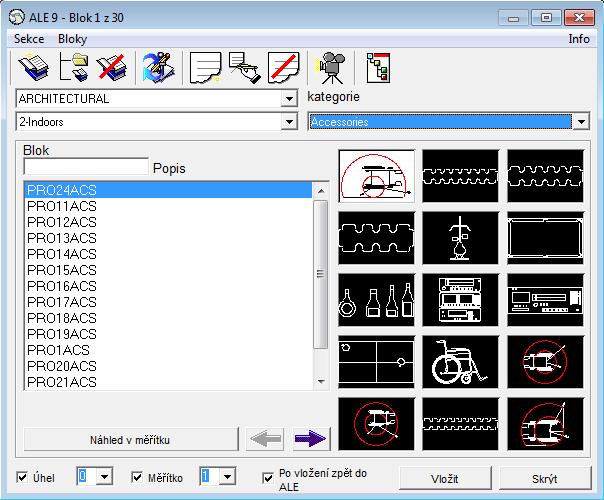This screenshot has height=500, width=604.
Task: Select PRO15ACS in the block list
Action: [168, 270]
